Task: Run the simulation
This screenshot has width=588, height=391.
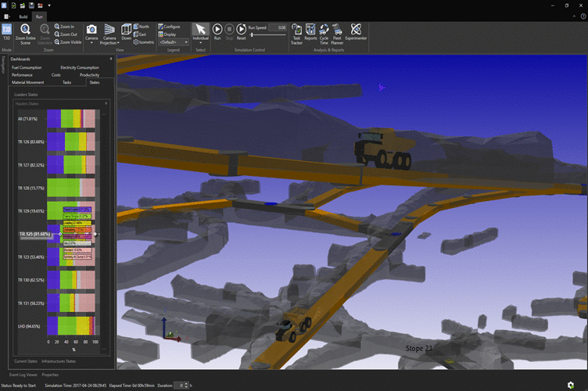Action: click(217, 31)
